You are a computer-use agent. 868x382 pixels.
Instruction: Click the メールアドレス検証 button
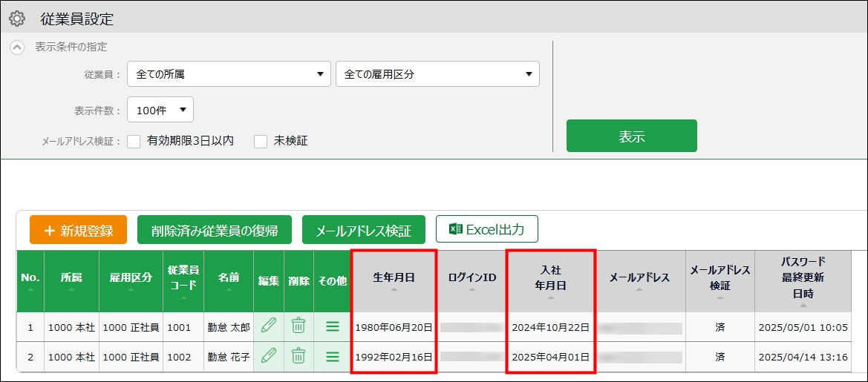point(364,230)
